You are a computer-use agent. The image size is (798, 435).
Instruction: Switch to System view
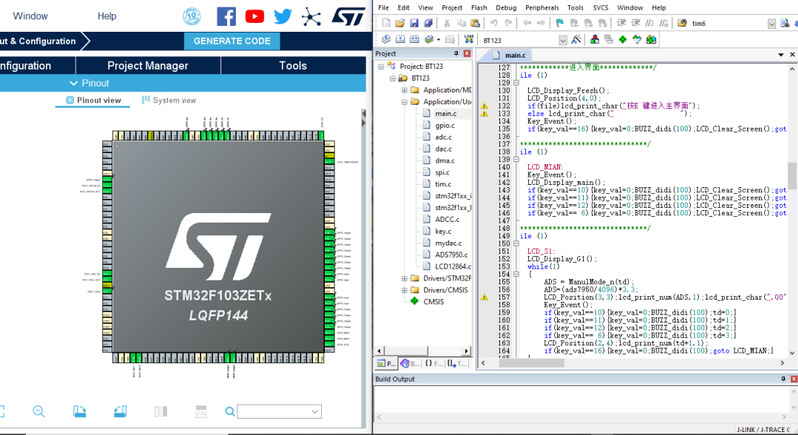(x=169, y=100)
